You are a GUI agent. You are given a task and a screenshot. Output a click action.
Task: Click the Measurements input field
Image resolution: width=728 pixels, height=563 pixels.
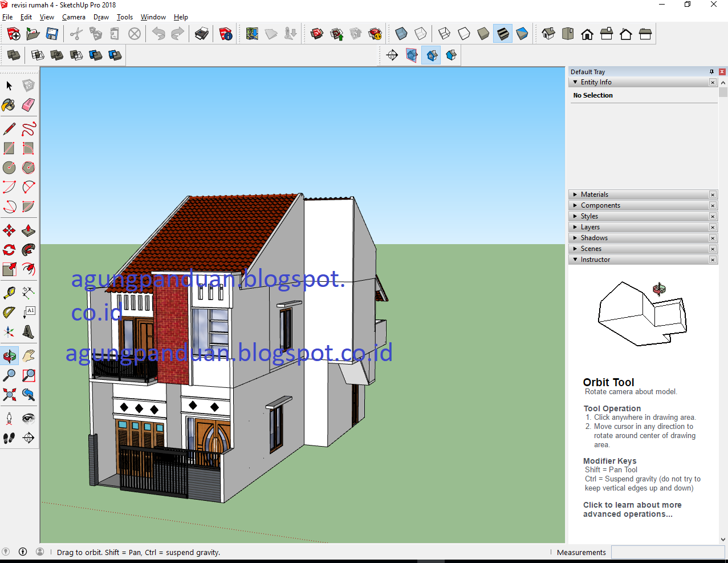coord(667,552)
